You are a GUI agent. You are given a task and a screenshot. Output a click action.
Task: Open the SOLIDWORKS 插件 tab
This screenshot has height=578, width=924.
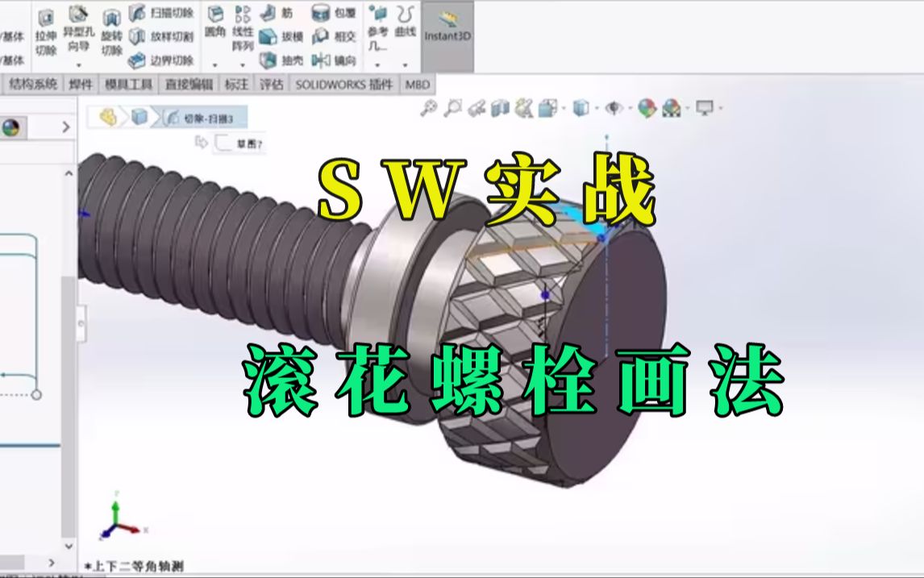[346, 85]
